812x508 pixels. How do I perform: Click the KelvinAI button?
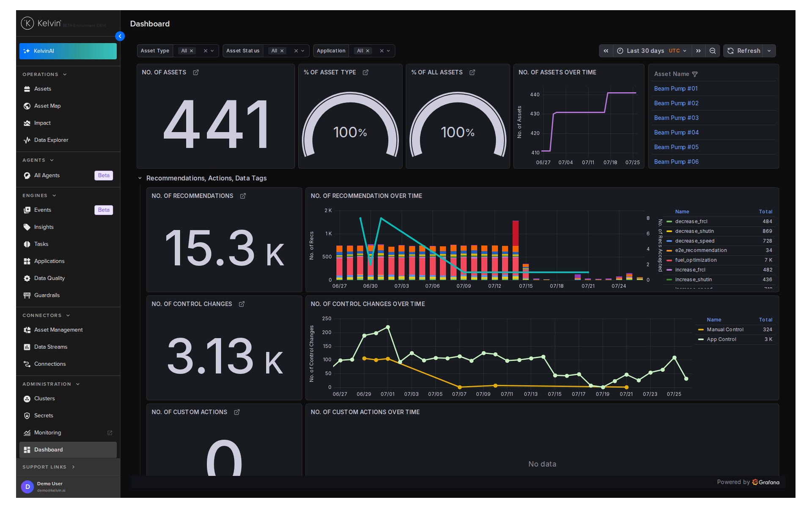click(68, 51)
